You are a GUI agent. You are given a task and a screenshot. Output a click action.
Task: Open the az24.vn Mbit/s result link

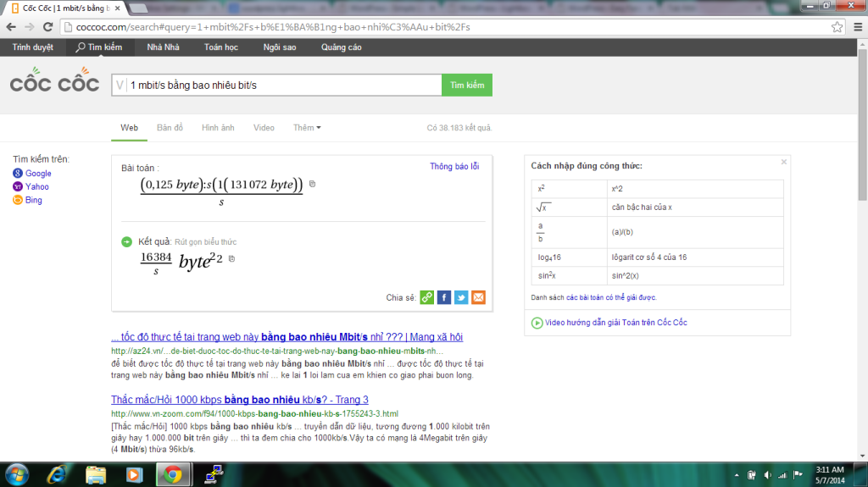coord(287,337)
